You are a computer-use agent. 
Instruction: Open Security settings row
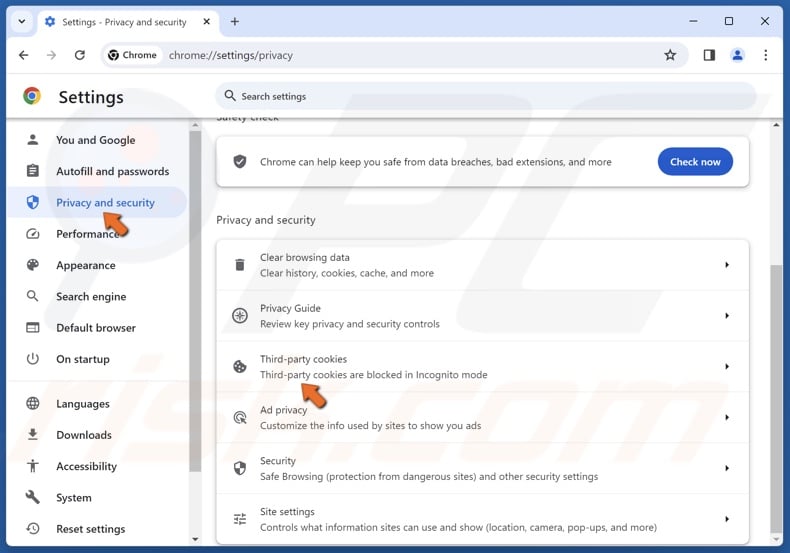click(x=482, y=468)
